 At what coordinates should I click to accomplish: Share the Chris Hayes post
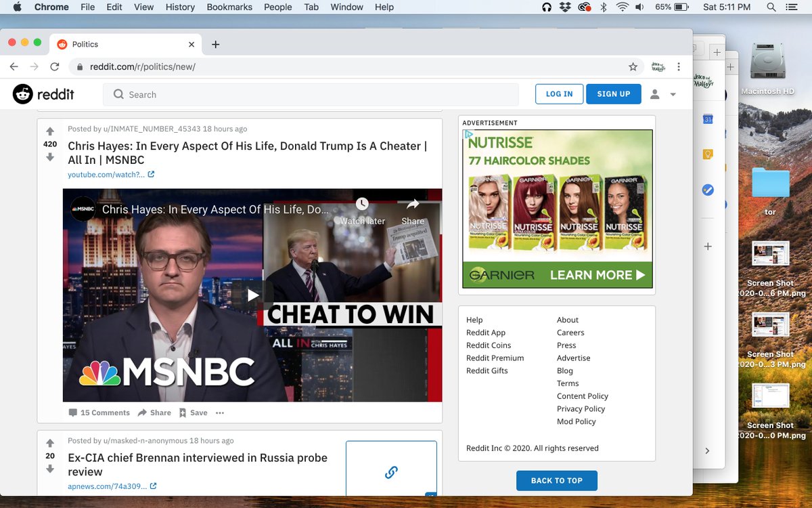(x=154, y=412)
